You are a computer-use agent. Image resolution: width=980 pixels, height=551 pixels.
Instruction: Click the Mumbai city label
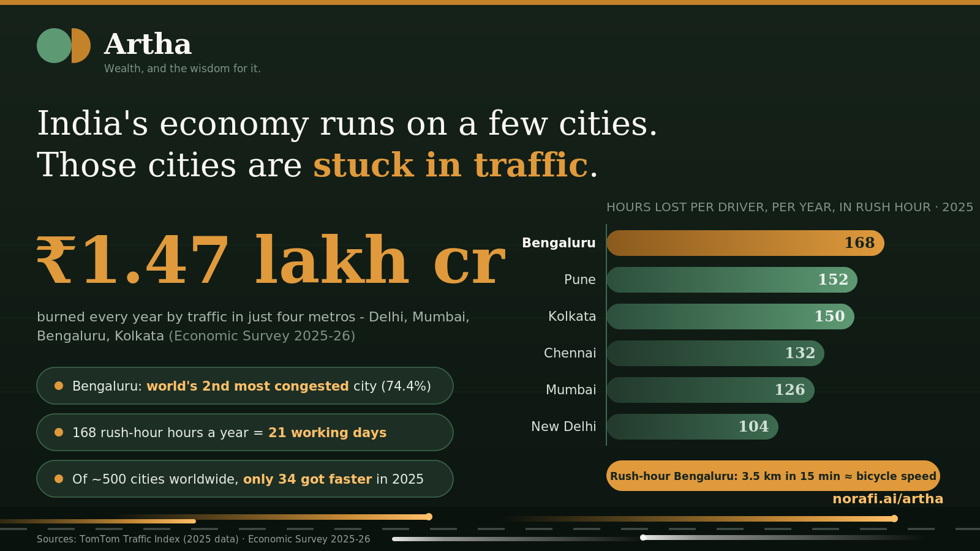[571, 390]
